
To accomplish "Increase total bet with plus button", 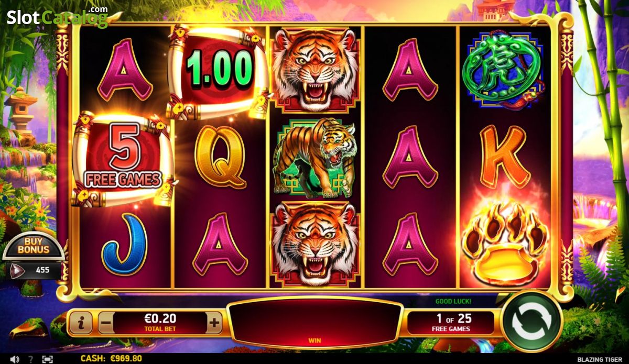I will pyautogui.click(x=214, y=323).
